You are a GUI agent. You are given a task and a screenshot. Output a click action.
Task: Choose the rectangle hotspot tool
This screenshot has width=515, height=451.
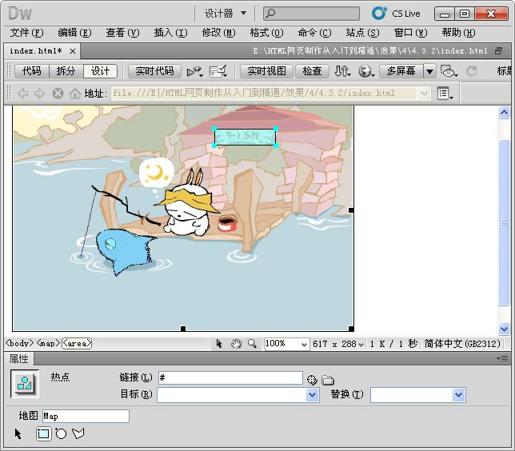(43, 434)
